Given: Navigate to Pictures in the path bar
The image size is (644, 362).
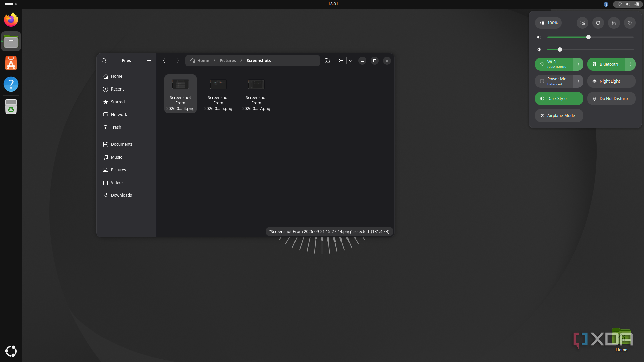Looking at the screenshot, I should click(228, 61).
